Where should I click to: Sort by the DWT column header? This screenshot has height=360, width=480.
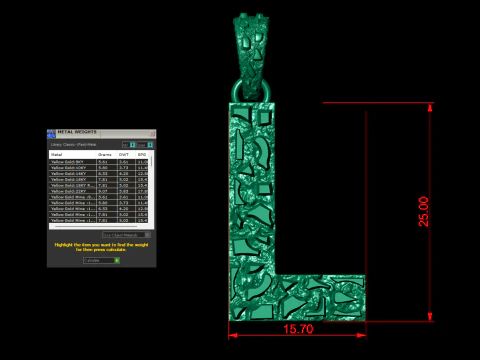click(126, 155)
